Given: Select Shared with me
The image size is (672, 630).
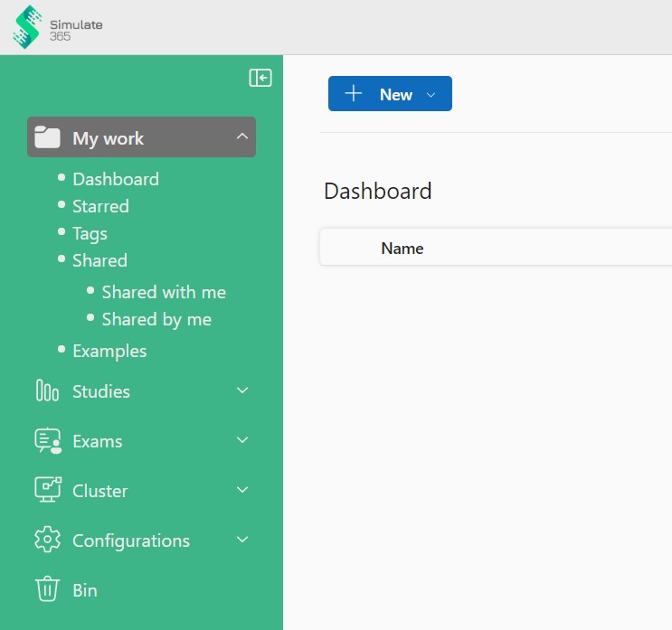Looking at the screenshot, I should (164, 292).
